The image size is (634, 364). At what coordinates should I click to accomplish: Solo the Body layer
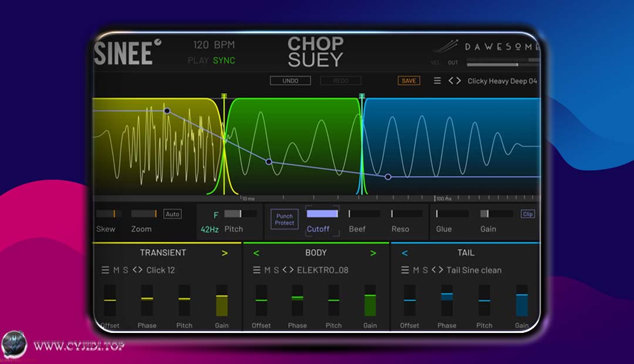click(x=276, y=270)
